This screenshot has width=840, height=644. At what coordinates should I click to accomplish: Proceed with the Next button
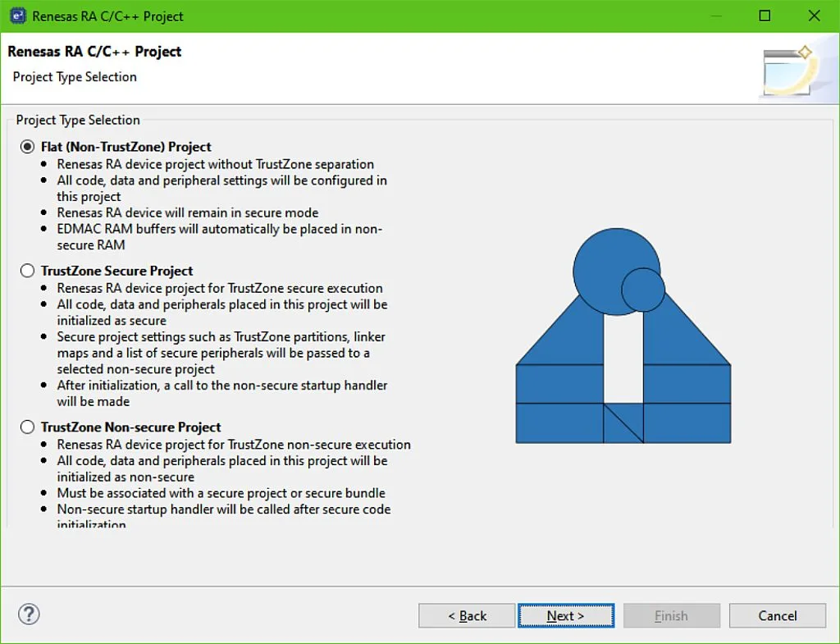[x=566, y=615]
